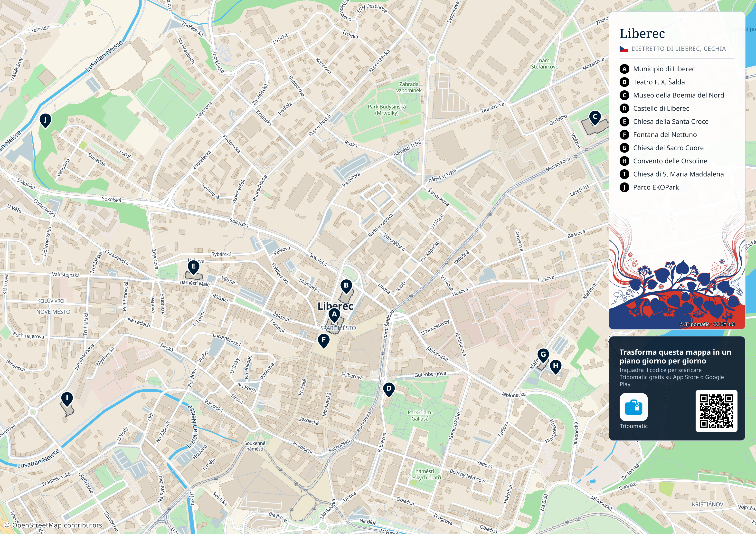The image size is (756, 534).
Task: Select 'Teatro F. X. Šalda' legend entry
Action: point(659,82)
